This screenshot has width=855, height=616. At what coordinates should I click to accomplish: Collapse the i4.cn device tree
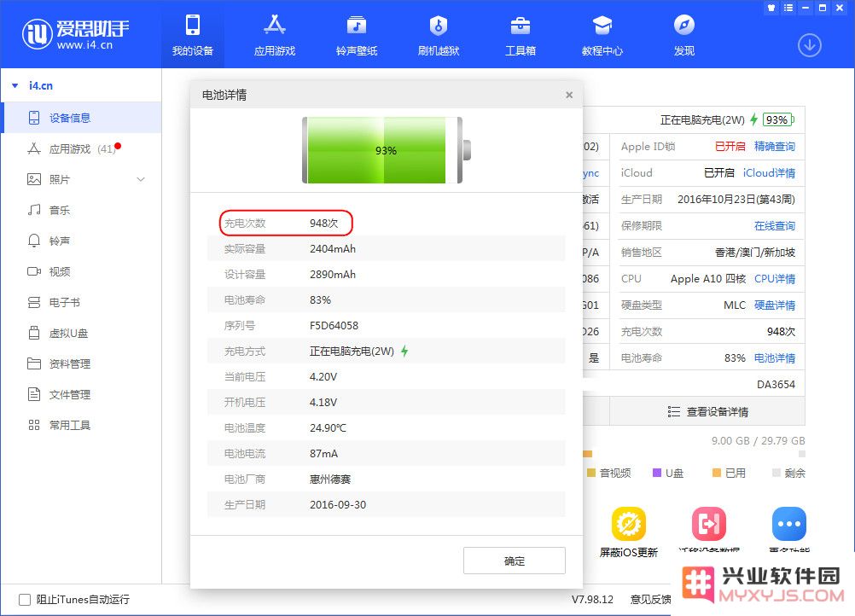pyautogui.click(x=15, y=85)
